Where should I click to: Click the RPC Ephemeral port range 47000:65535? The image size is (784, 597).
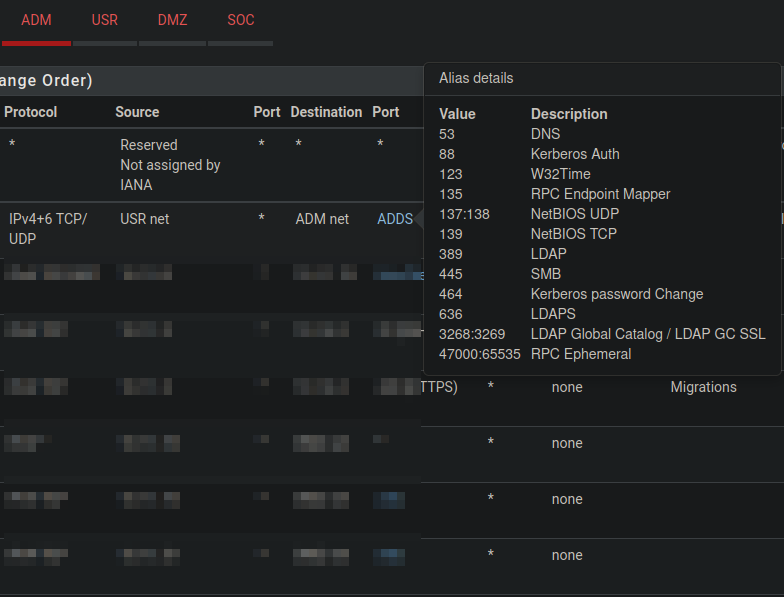(x=479, y=354)
